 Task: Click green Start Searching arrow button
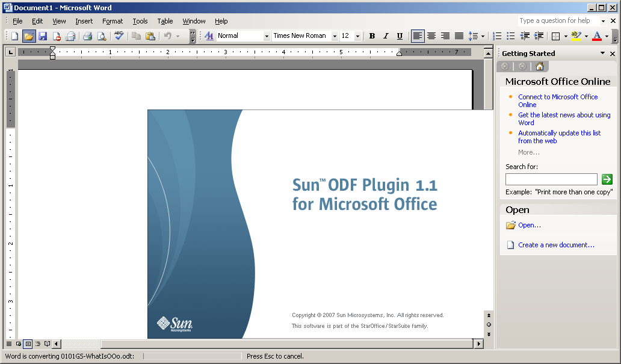(607, 179)
